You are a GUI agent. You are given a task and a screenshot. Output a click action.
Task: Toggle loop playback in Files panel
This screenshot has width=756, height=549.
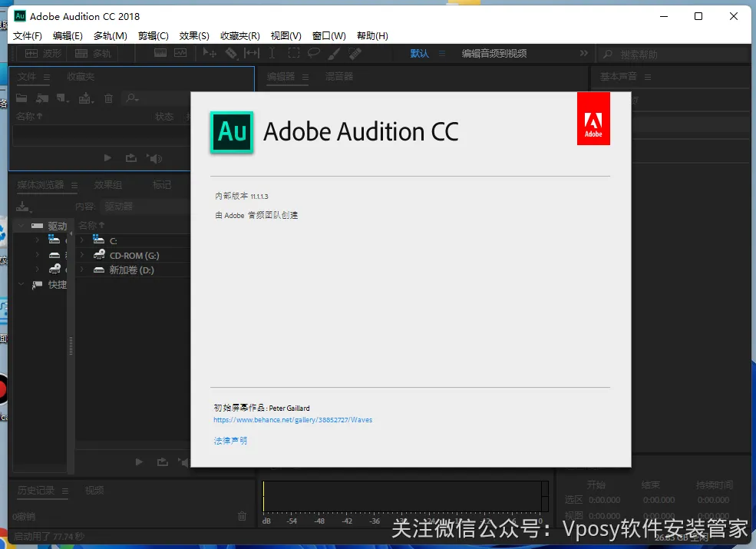[x=131, y=157]
